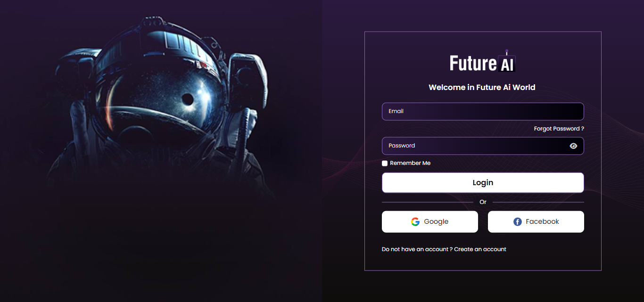Click inside the Password input field
The image size is (644, 302).
(471, 146)
